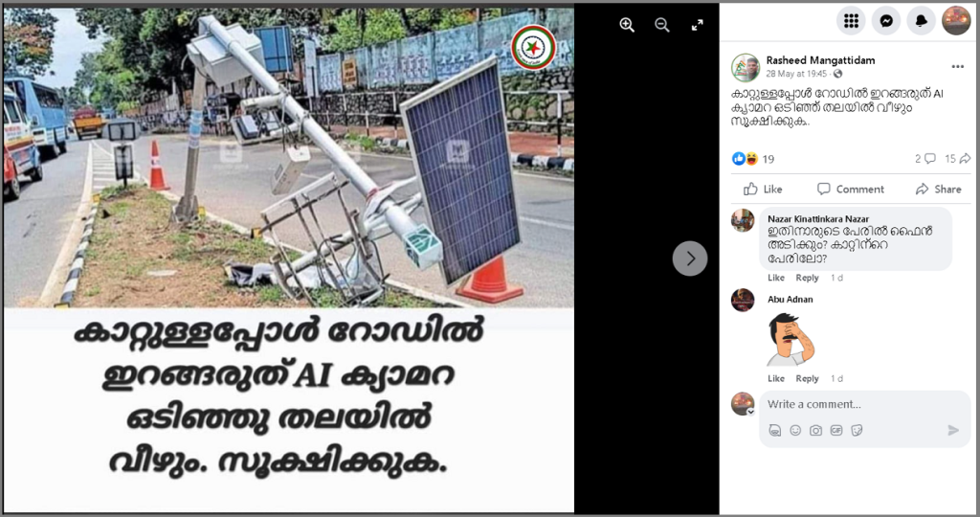Zoom in on the photo
The image size is (980, 517).
coord(627,25)
